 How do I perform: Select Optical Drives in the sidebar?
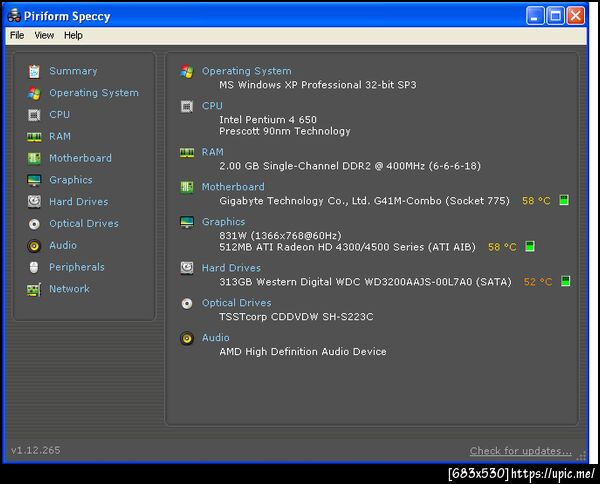click(x=84, y=223)
